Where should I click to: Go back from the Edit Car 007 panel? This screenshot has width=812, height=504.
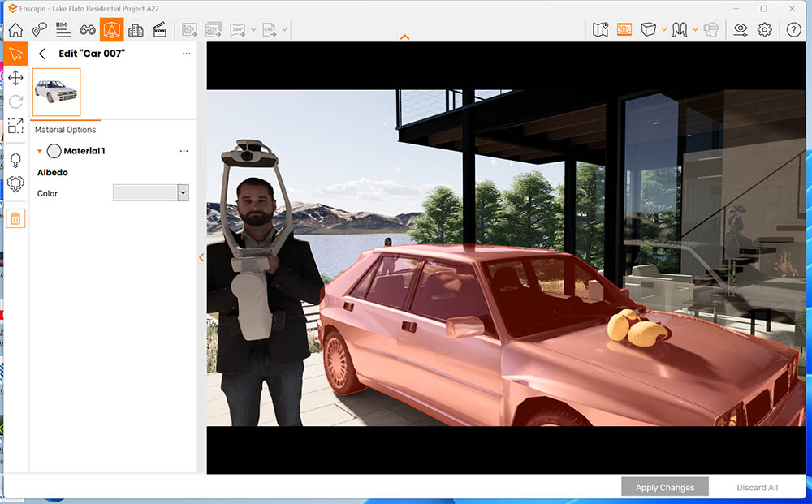tap(42, 54)
